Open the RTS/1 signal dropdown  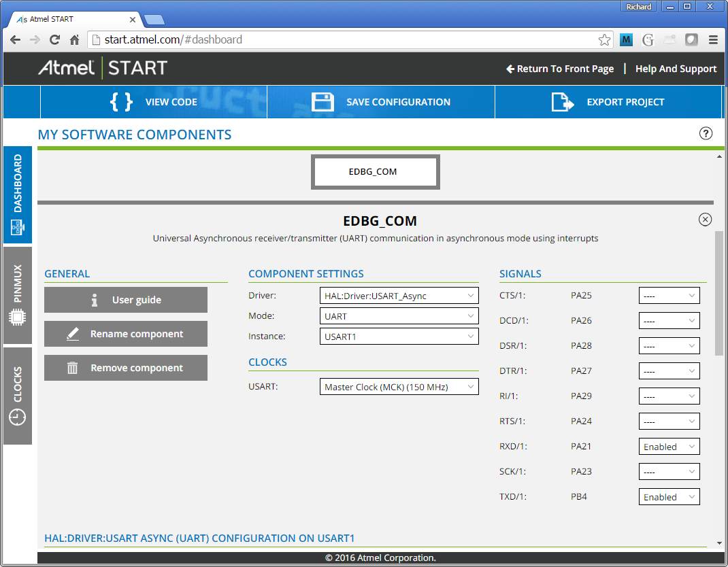669,422
